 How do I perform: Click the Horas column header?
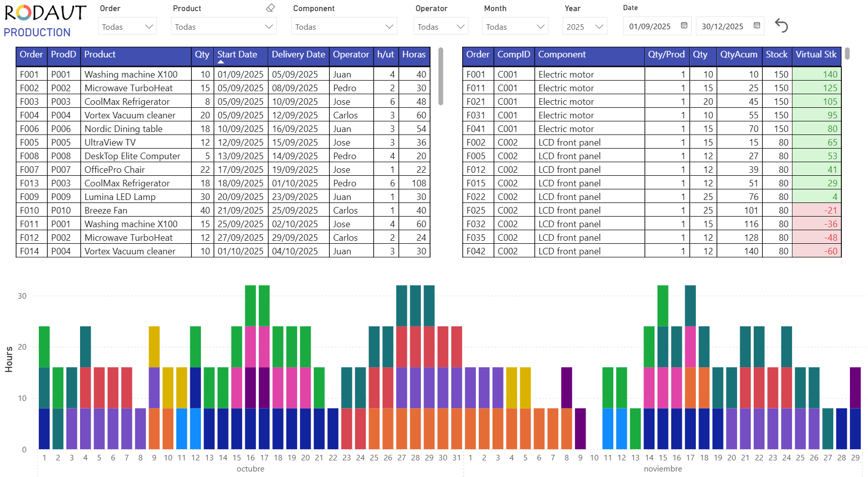tap(413, 54)
